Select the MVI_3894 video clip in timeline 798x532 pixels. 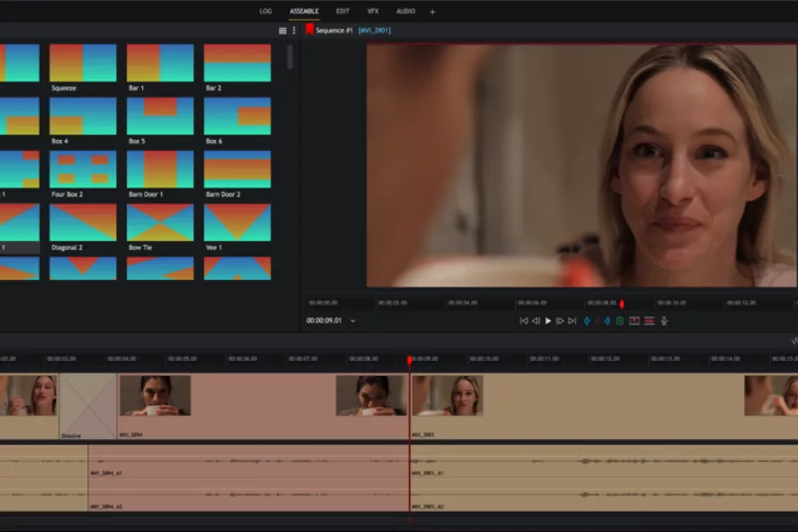pos(263,406)
